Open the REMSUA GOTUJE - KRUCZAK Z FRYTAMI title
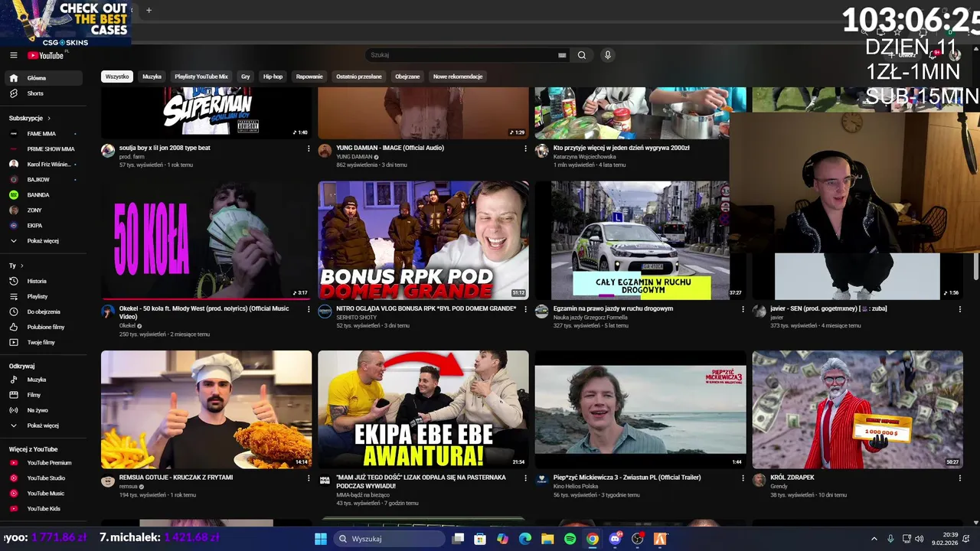The image size is (980, 551). coord(176,478)
